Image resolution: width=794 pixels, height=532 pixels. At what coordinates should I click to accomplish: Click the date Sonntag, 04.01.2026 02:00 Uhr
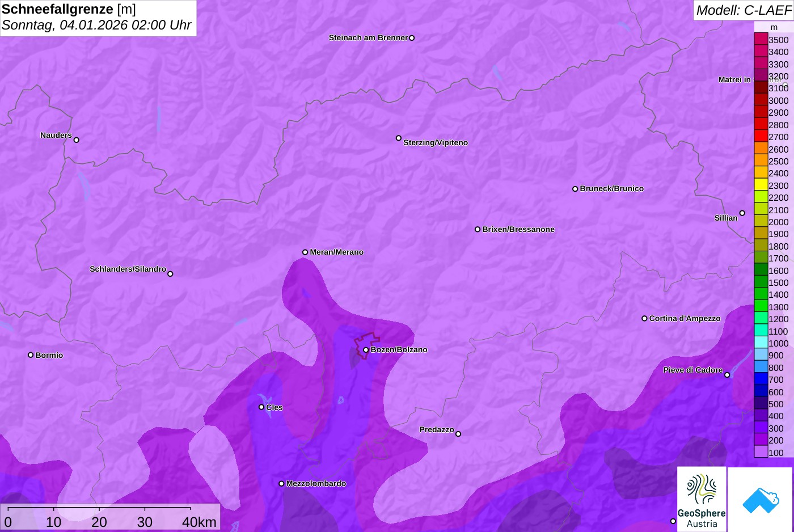[x=96, y=26]
